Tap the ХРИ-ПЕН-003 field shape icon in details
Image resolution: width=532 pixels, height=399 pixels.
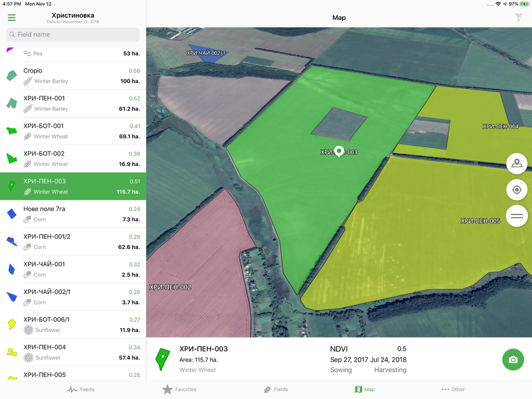162,359
